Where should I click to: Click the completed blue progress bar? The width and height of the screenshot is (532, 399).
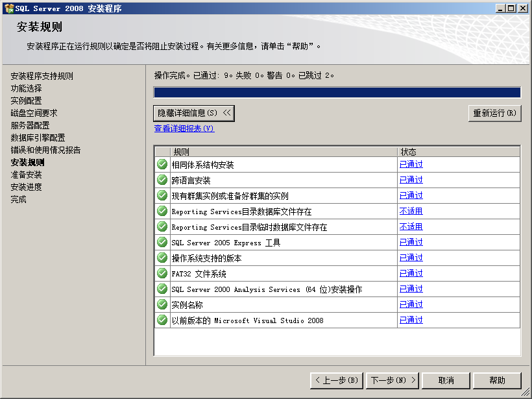(337, 92)
